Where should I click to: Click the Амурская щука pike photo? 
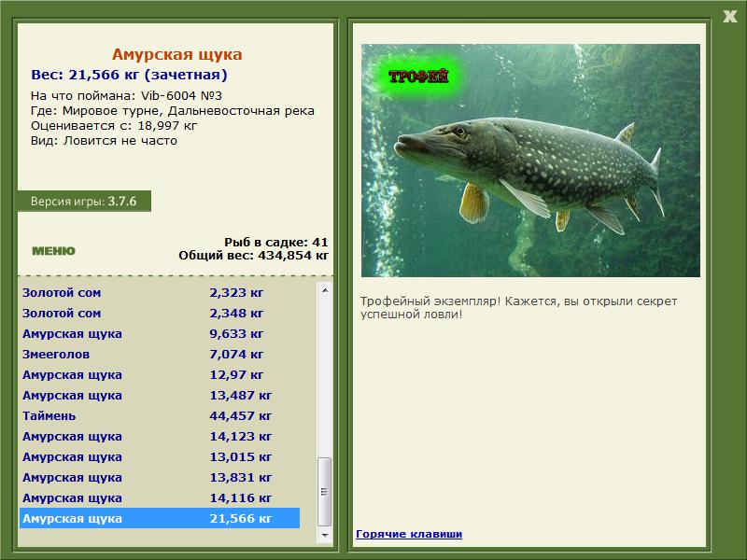pyautogui.click(x=530, y=161)
